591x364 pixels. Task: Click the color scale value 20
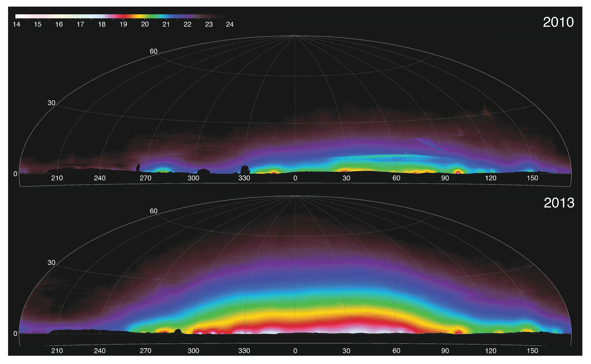(x=145, y=24)
